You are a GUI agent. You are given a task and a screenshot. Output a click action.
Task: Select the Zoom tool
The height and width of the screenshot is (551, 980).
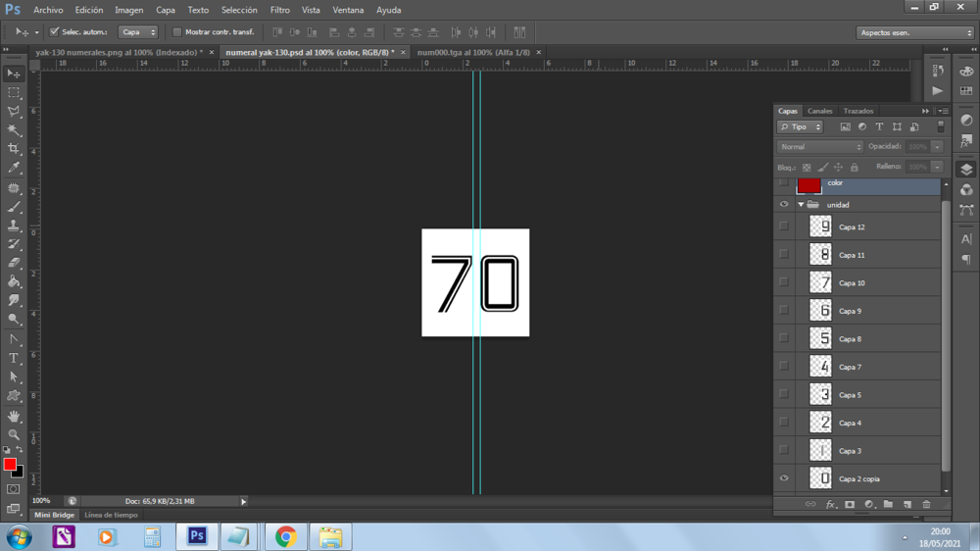[x=14, y=434]
